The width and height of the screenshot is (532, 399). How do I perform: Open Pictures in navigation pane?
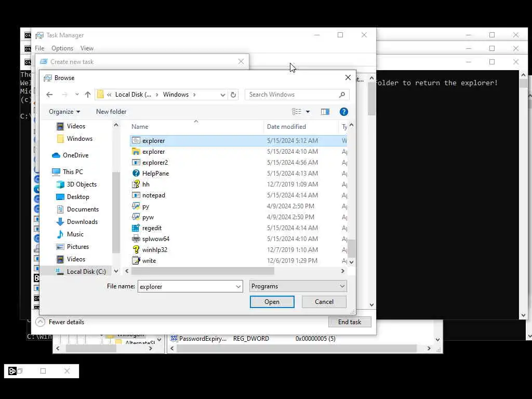click(78, 247)
